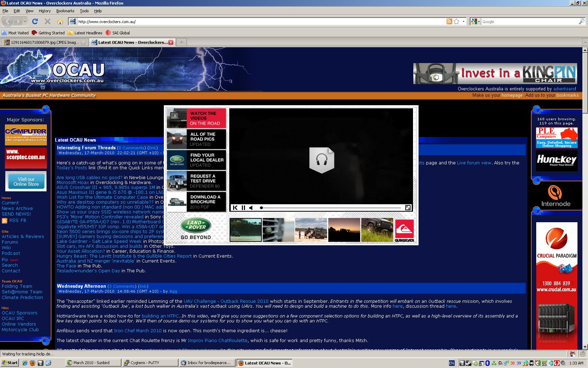Open the File menu
This screenshot has height=368, width=588.
[5, 11]
